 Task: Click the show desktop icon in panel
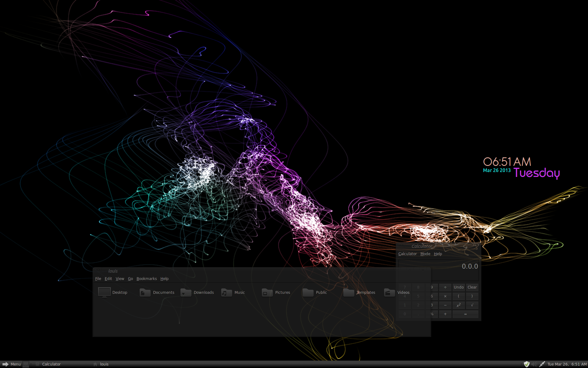[26, 364]
